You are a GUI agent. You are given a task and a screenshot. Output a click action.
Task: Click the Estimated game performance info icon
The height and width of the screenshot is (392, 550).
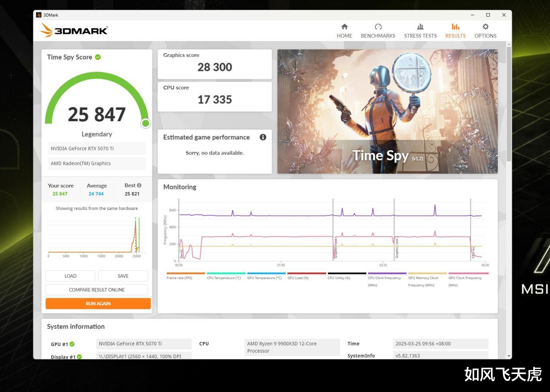[x=263, y=137]
